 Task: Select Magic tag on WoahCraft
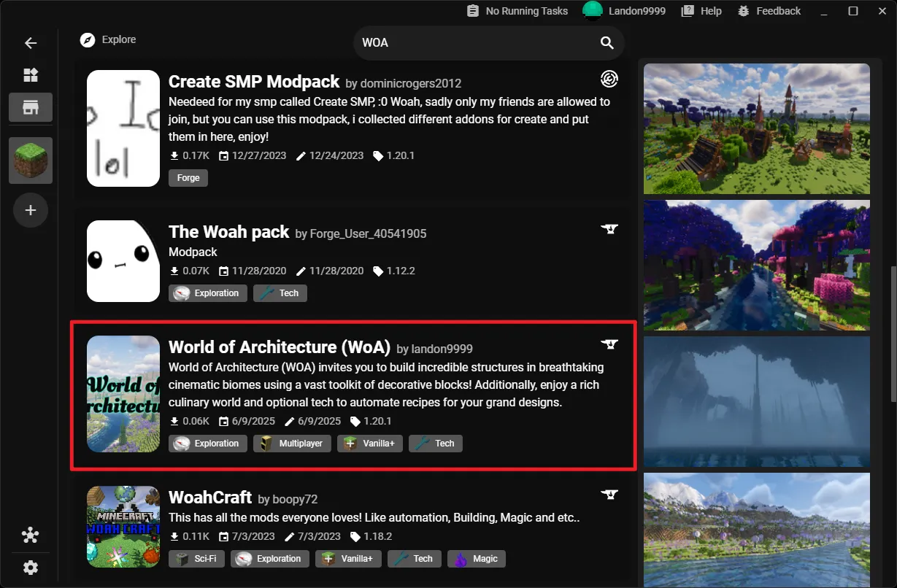pyautogui.click(x=477, y=559)
